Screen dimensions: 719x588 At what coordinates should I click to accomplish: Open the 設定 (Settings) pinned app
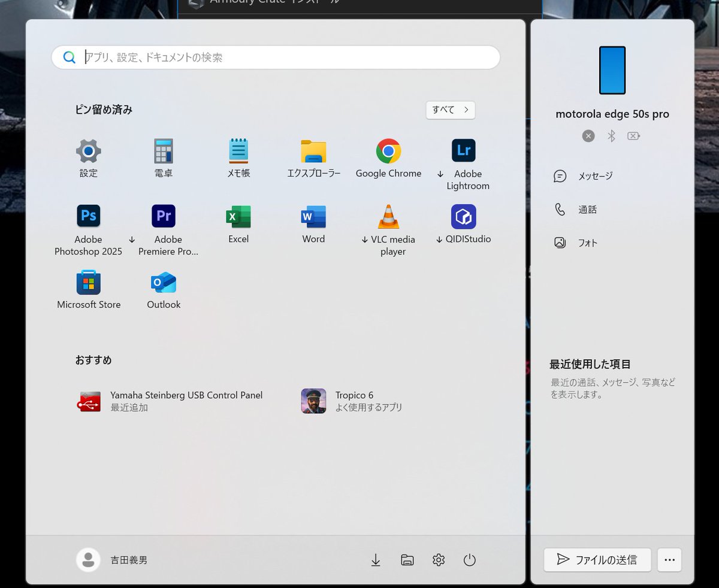(88, 158)
